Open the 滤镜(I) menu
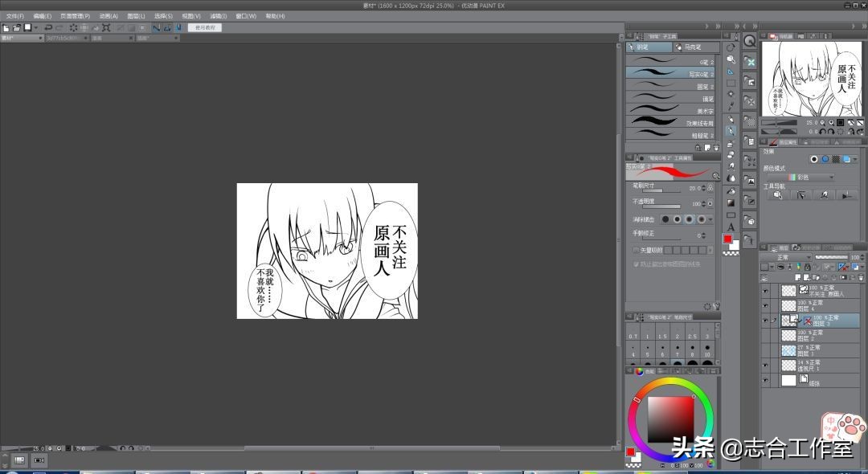The image size is (868, 474). 217,15
